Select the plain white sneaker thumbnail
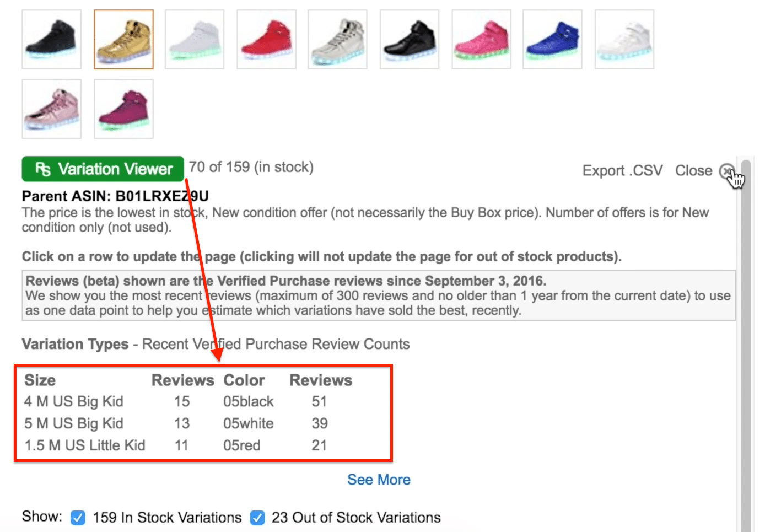The image size is (765, 532). coord(195,39)
